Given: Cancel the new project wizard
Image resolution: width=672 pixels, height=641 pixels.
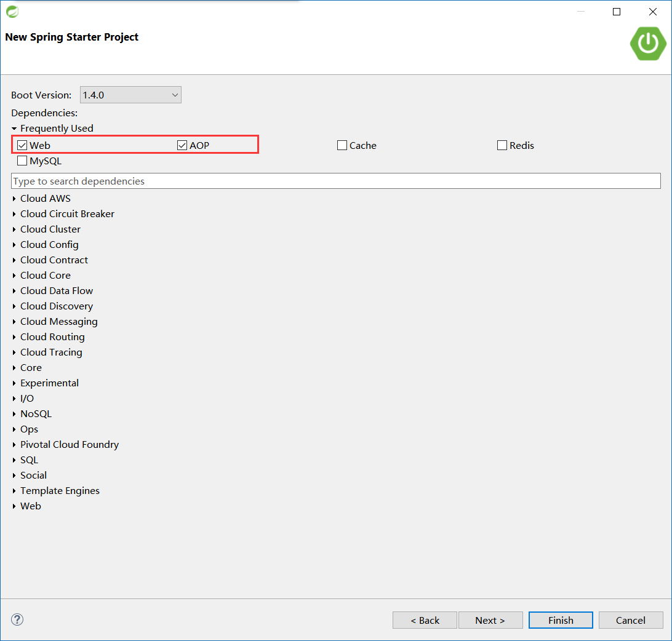Looking at the screenshot, I should click(630, 620).
